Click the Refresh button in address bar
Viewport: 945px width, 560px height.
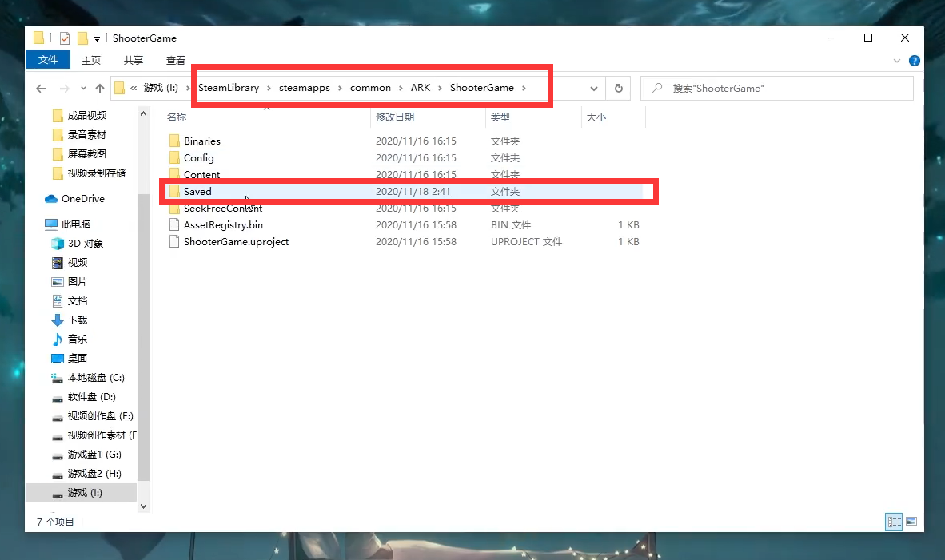point(618,89)
